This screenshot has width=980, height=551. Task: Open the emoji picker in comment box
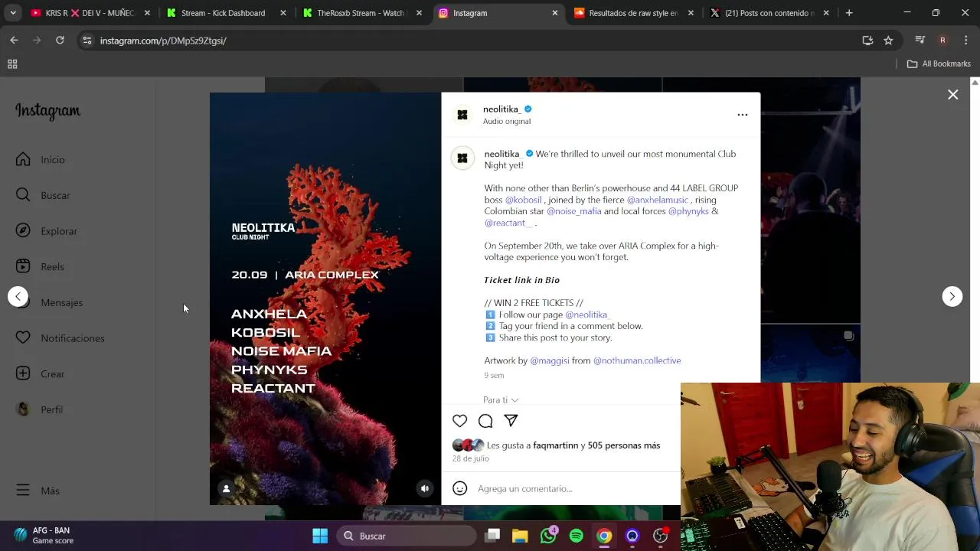point(459,488)
